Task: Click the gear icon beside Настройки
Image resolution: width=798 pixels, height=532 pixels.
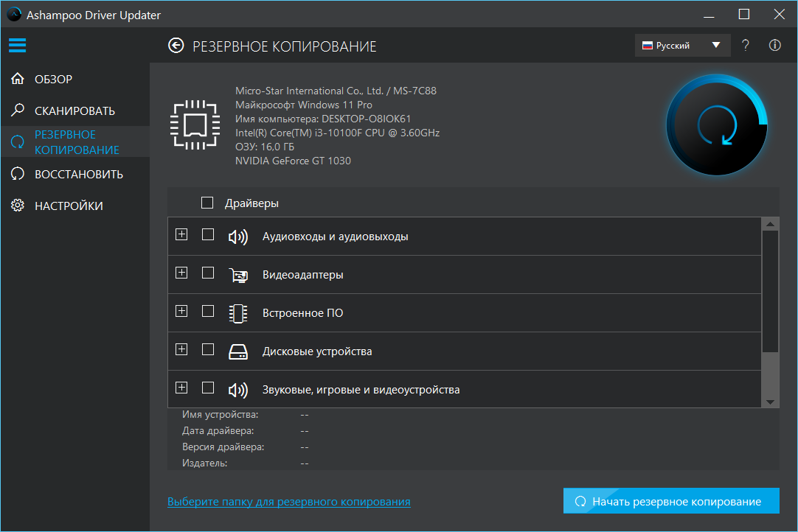Action: (18, 206)
